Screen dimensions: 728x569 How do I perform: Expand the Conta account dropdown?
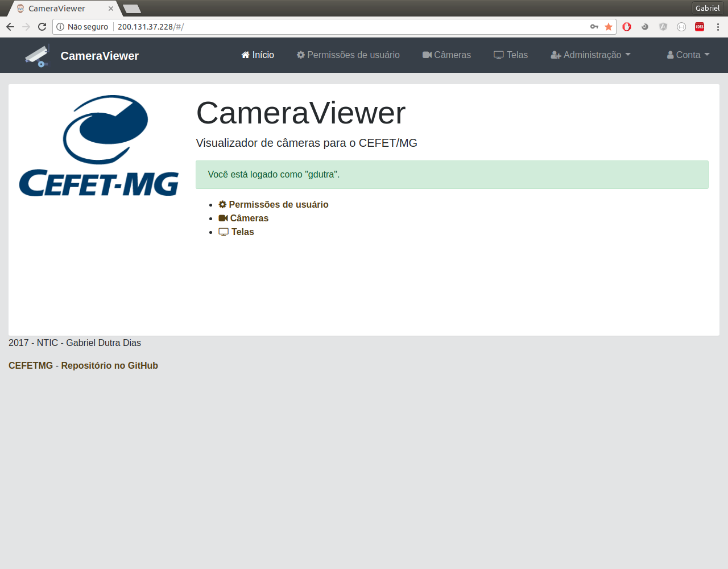coord(688,55)
